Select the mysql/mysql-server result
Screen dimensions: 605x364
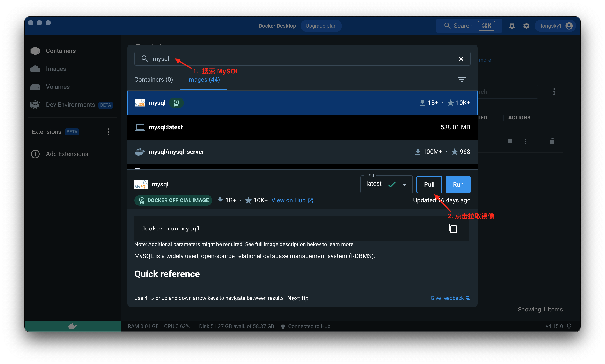click(302, 152)
